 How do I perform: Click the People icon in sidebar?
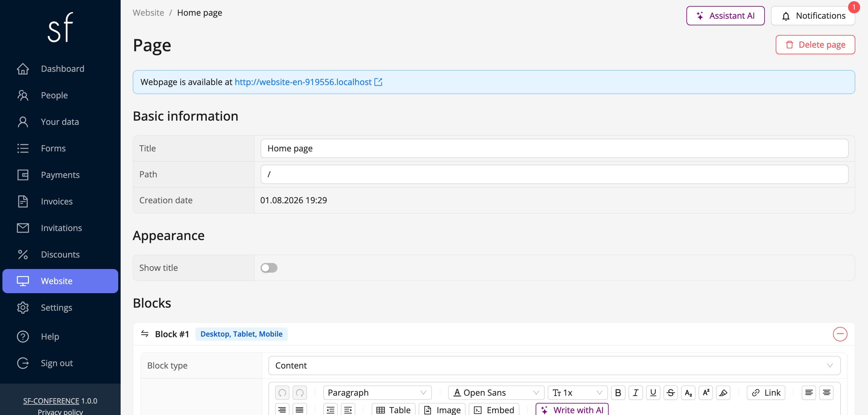click(x=23, y=95)
